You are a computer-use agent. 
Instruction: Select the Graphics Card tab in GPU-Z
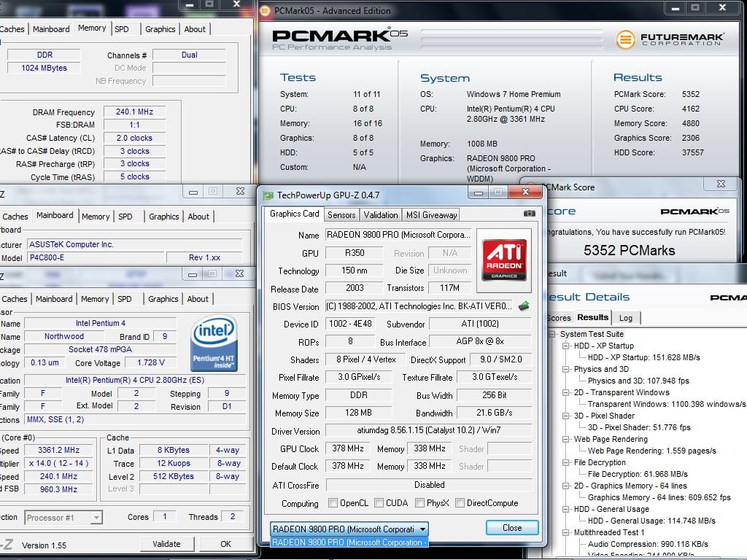(x=295, y=214)
